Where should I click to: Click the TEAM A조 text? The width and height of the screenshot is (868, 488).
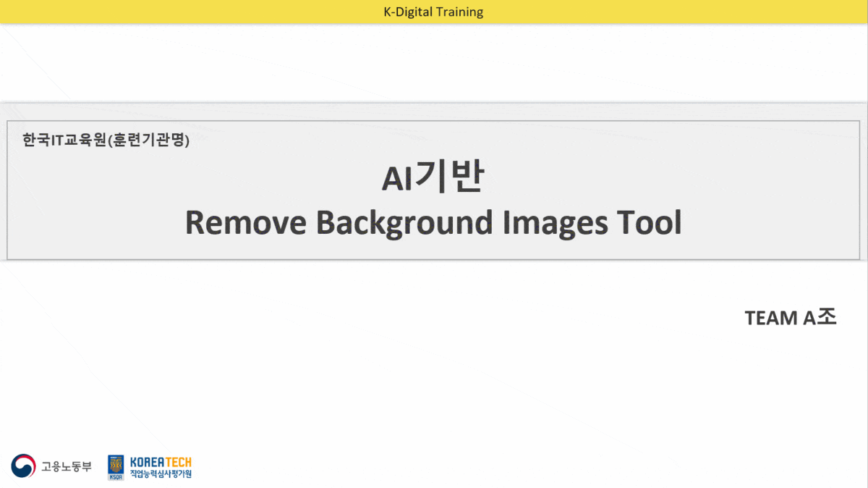(791, 318)
